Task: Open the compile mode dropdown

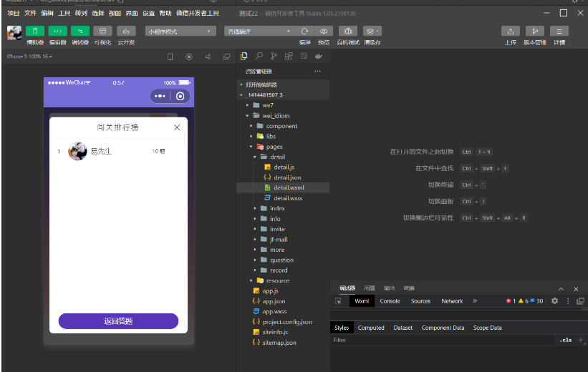Action: coord(259,31)
